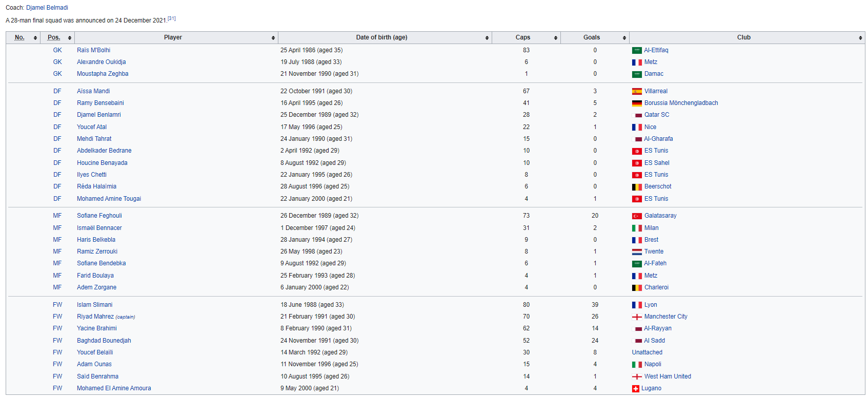
Task: Open the West Ham United club link
Action: tap(668, 376)
